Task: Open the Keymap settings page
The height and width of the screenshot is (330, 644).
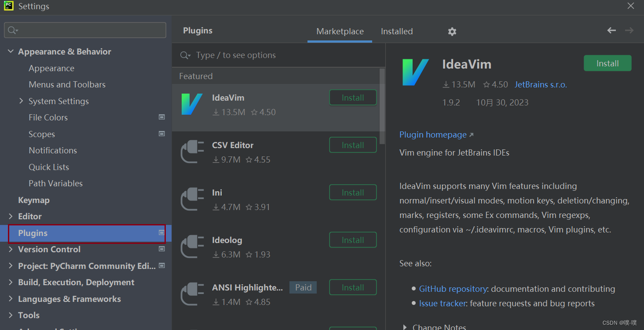Action: (x=34, y=200)
